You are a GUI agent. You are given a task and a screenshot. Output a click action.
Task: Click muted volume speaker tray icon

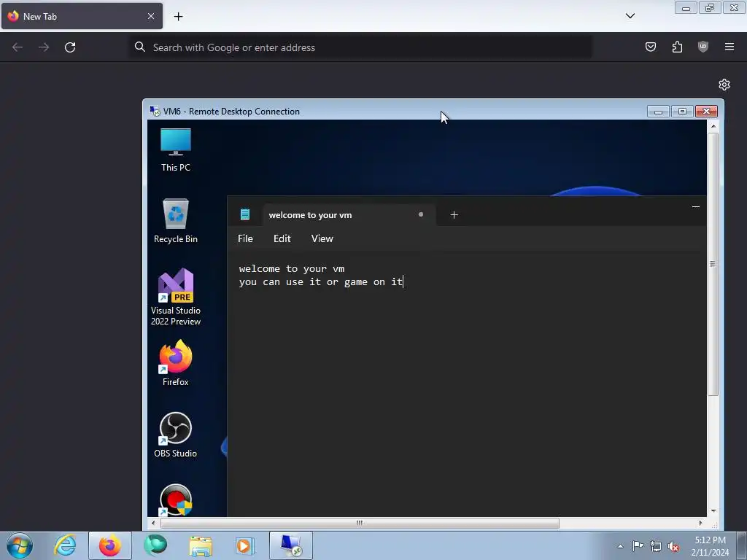(673, 547)
